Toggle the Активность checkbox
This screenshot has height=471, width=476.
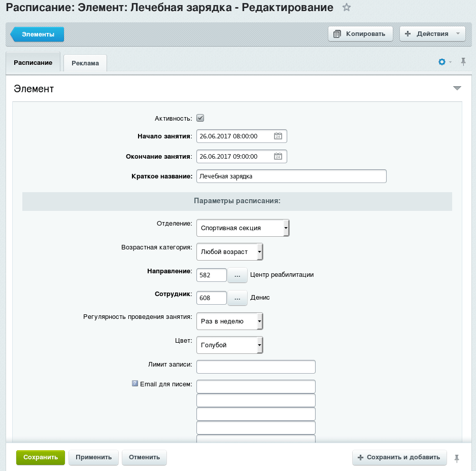coord(200,118)
